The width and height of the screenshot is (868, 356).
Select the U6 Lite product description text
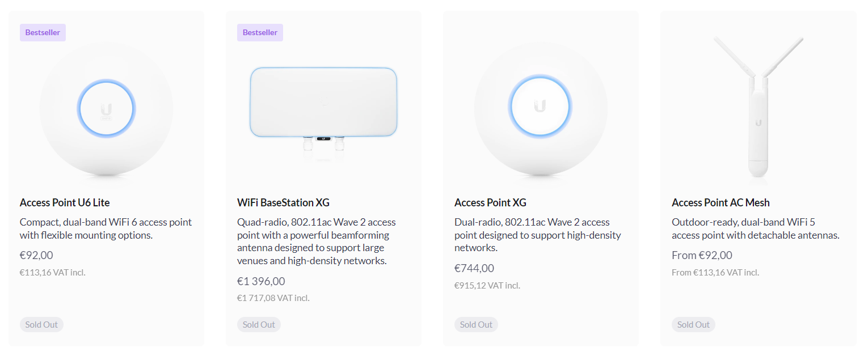(x=106, y=228)
